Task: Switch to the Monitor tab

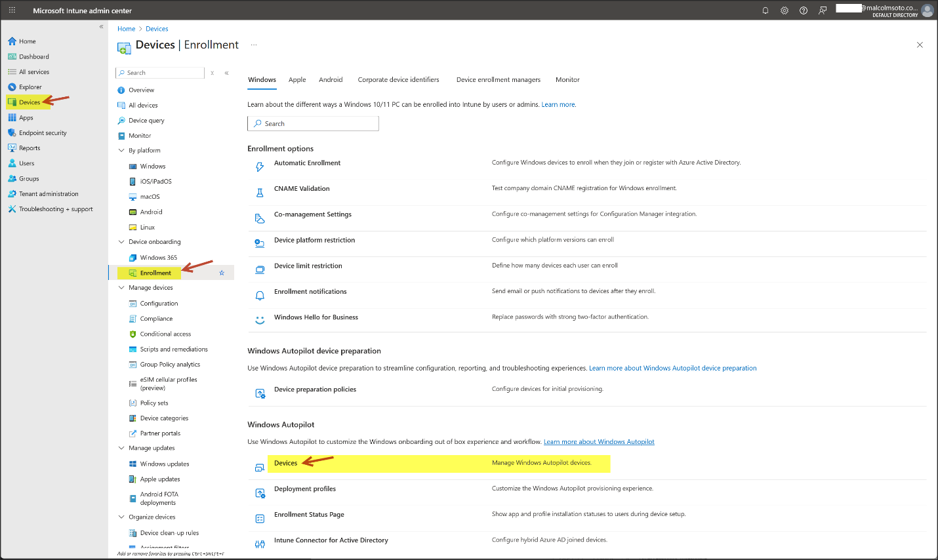Action: click(567, 80)
